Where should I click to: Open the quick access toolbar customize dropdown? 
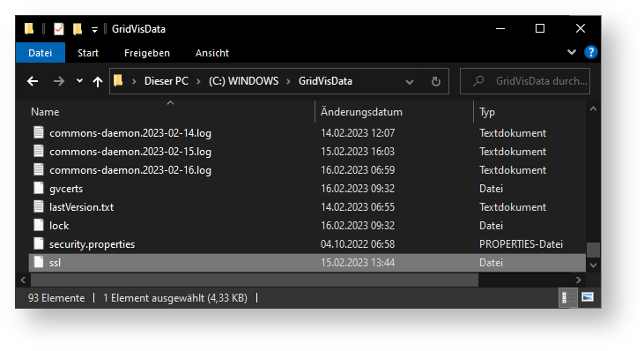point(94,30)
